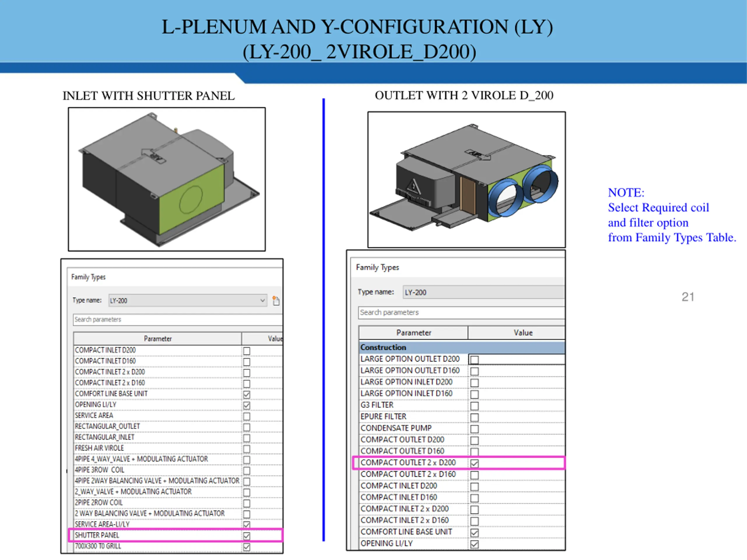Click inlet shutter panel 3D thumbnail

[167, 179]
